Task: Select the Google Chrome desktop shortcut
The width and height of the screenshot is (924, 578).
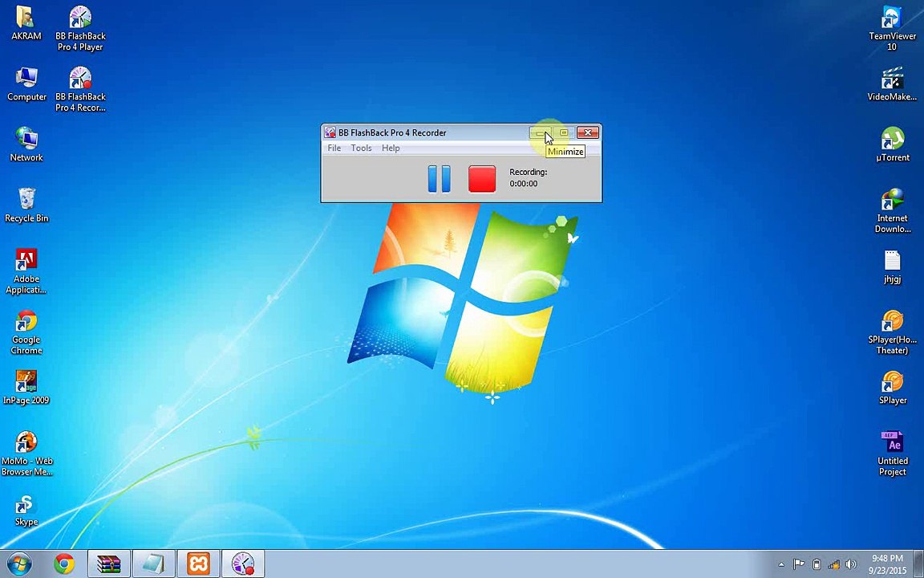Action: [x=26, y=332]
